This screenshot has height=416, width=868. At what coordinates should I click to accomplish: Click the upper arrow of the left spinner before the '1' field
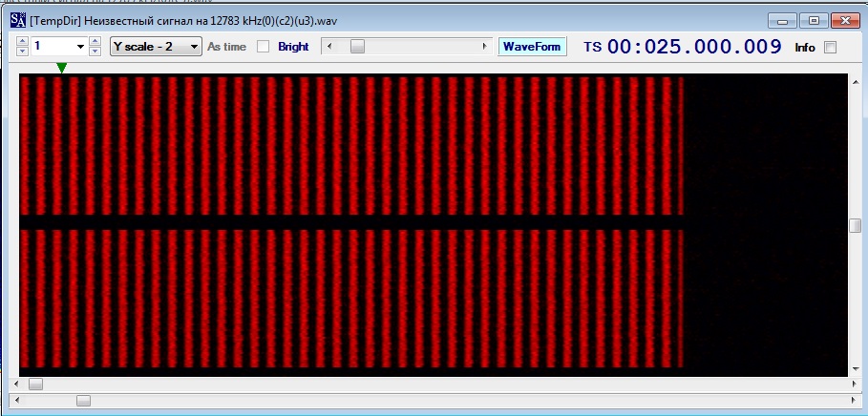pos(23,41)
